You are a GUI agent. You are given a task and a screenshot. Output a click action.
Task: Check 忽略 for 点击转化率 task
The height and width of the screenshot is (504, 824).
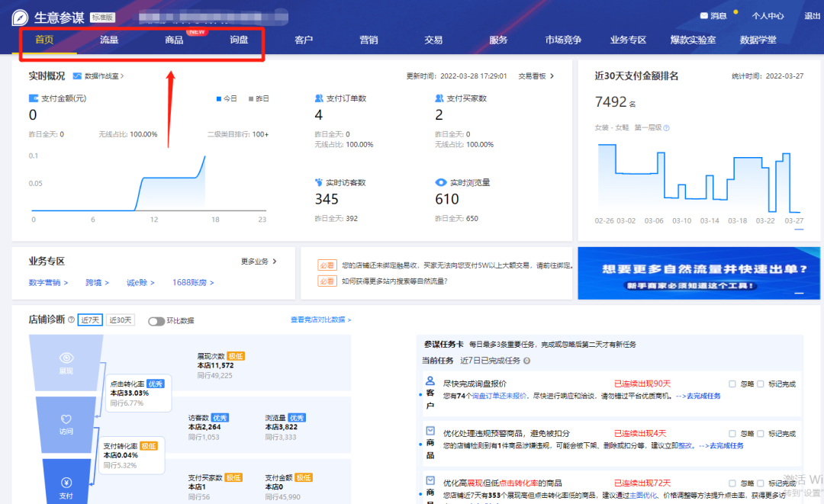point(732,483)
